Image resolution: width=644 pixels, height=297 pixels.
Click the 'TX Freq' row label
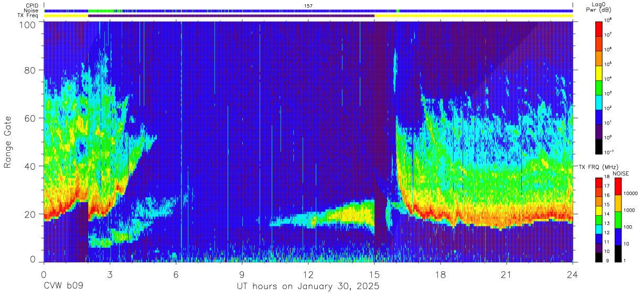28,16
